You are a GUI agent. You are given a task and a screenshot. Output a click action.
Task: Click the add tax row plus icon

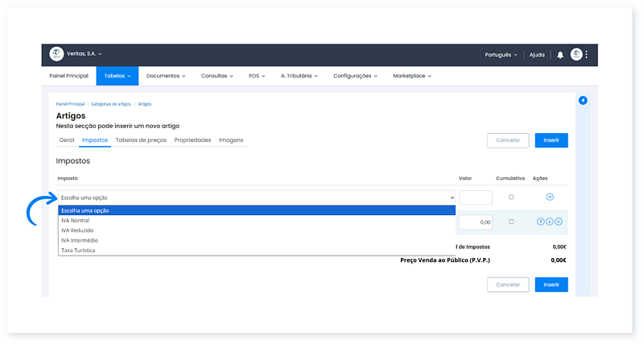click(550, 197)
